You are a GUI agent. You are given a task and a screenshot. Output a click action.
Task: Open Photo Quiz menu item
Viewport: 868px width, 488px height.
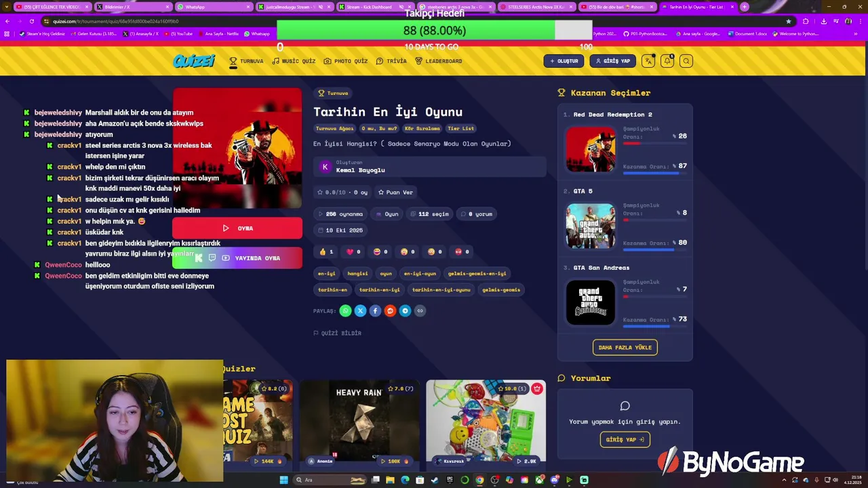coord(346,61)
